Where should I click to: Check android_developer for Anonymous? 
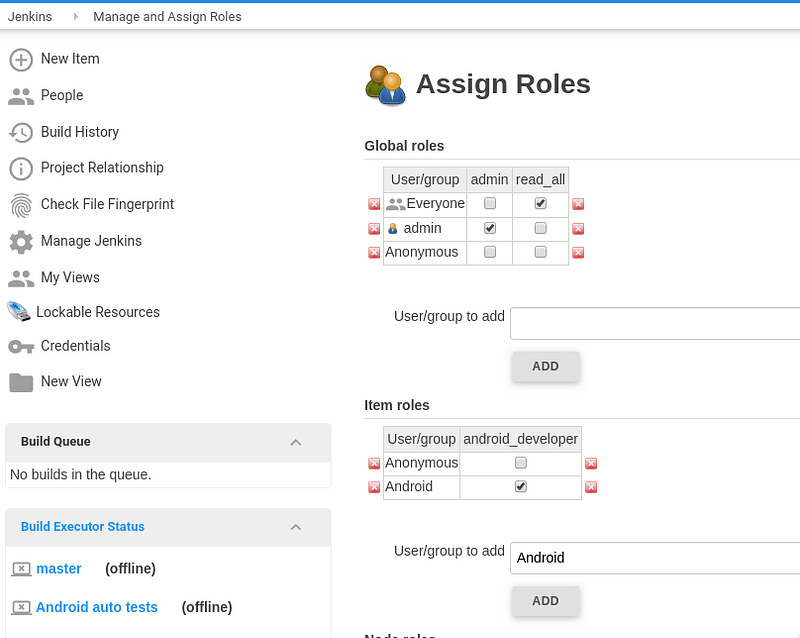coord(520,463)
